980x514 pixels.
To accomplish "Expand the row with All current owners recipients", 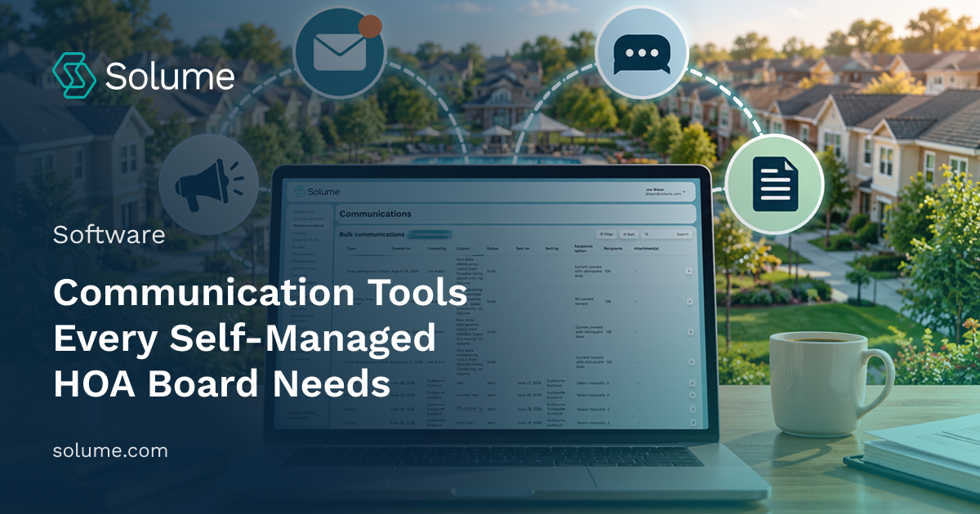I will click(x=688, y=301).
